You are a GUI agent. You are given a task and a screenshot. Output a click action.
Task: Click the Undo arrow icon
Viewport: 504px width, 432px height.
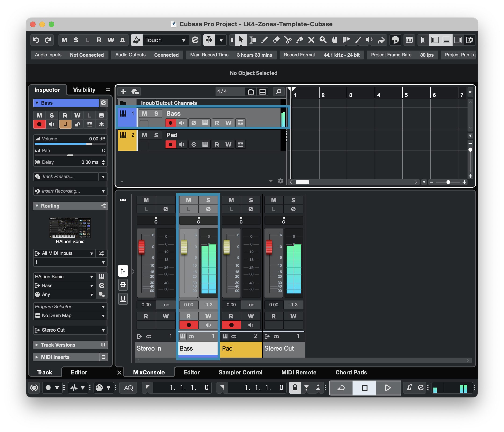36,40
